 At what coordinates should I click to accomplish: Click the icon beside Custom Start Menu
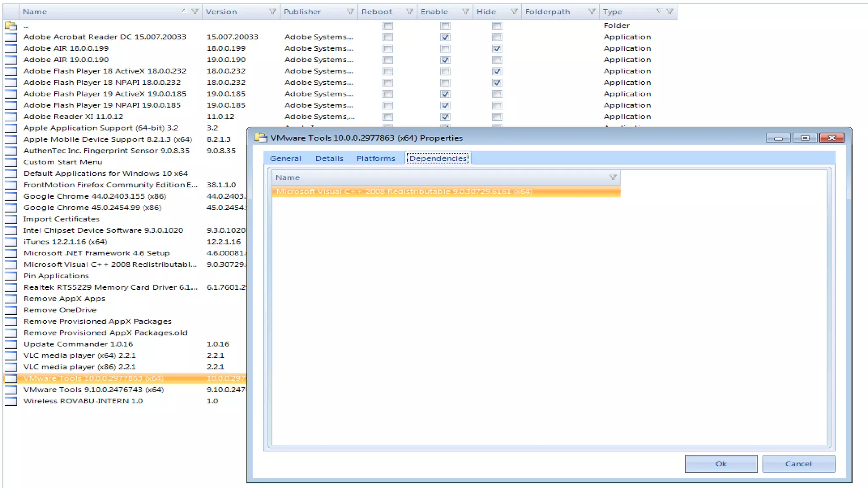coord(11,162)
